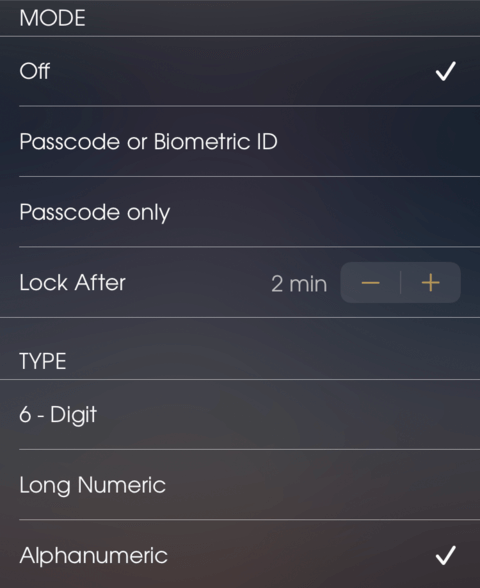Click the MODE section header

[x=52, y=18]
